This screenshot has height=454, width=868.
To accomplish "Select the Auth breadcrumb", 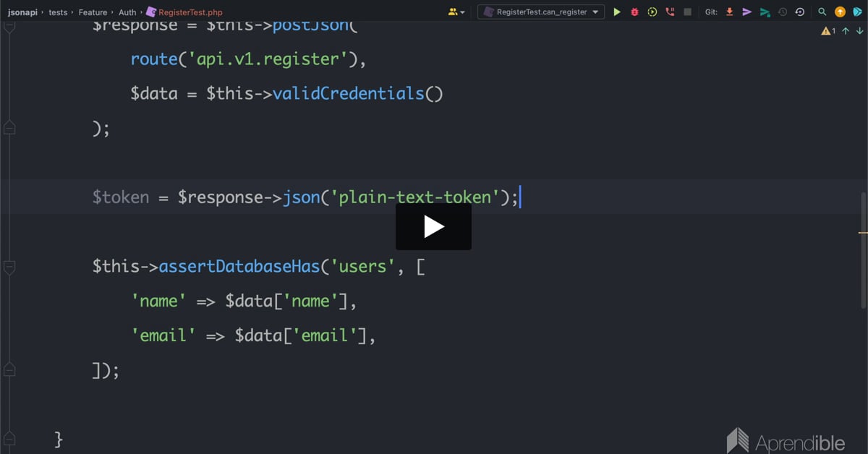I will click(x=127, y=12).
